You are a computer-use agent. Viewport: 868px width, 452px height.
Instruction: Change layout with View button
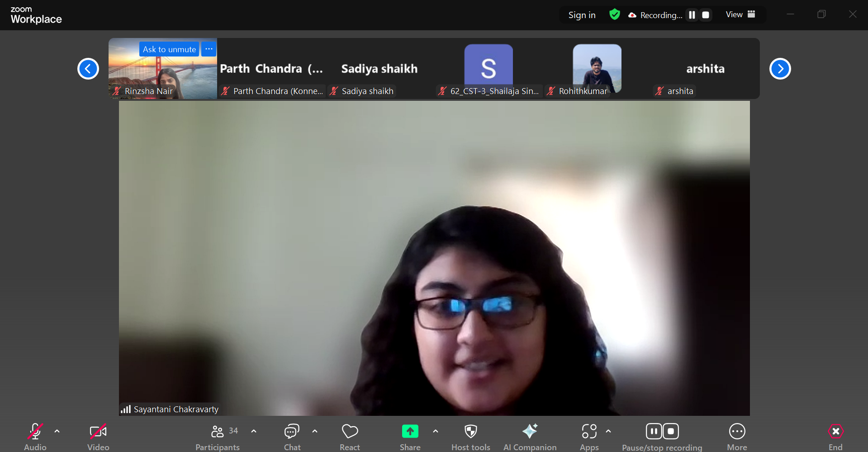click(x=740, y=14)
